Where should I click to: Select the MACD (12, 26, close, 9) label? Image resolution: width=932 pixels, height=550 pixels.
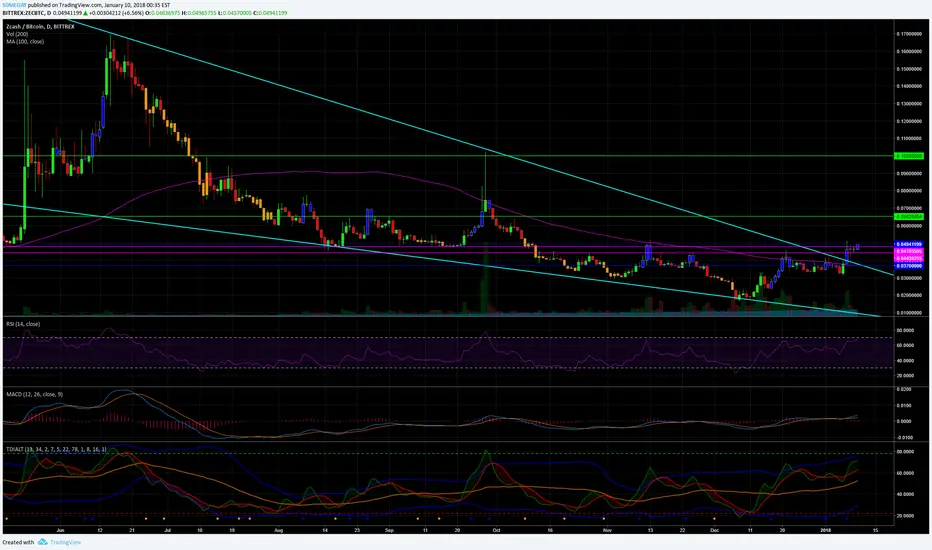(x=34, y=394)
